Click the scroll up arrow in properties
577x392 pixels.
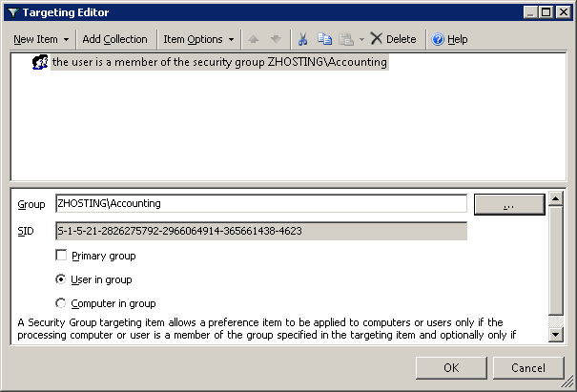coord(556,198)
